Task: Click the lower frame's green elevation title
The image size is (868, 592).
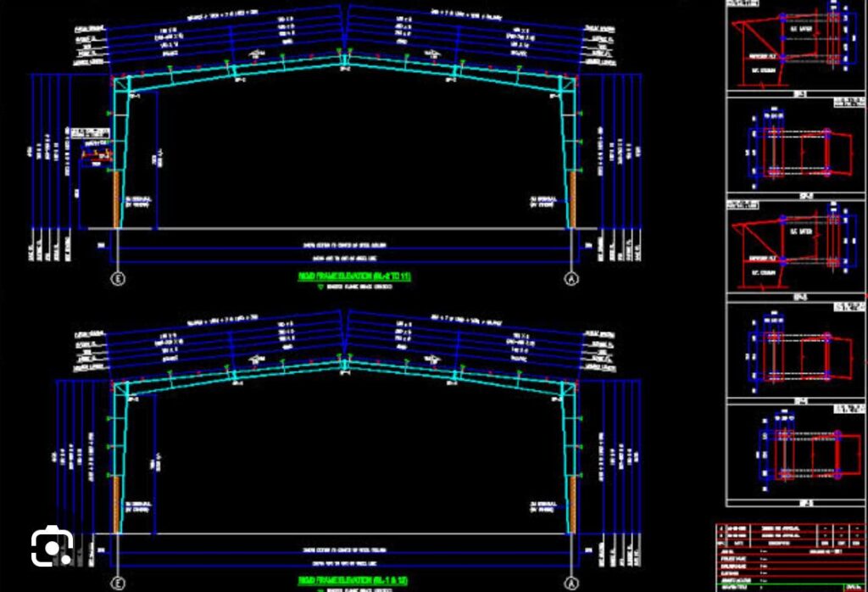Action: (x=354, y=581)
